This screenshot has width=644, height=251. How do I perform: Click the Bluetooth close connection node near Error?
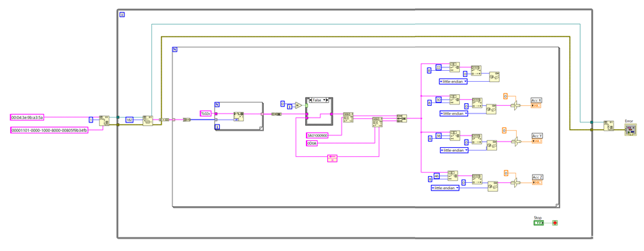tap(609, 125)
